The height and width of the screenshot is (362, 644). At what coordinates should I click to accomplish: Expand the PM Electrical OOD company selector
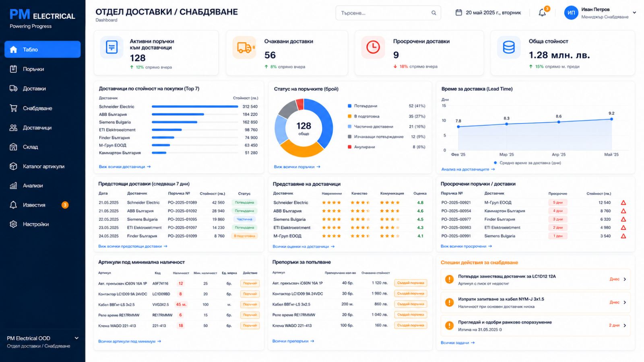pos(76,338)
